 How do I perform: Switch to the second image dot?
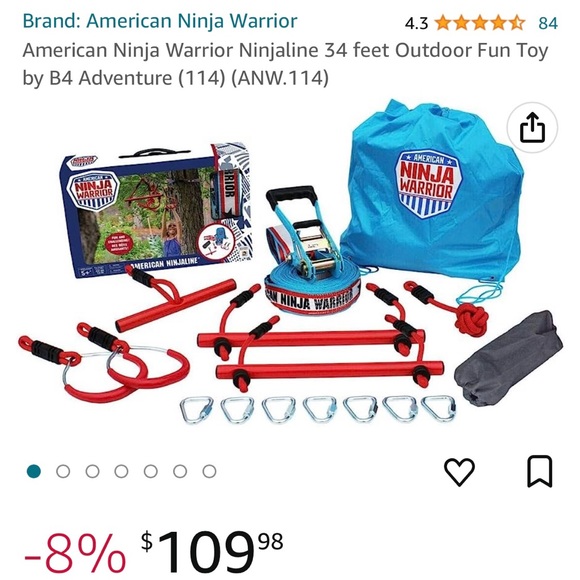63,471
